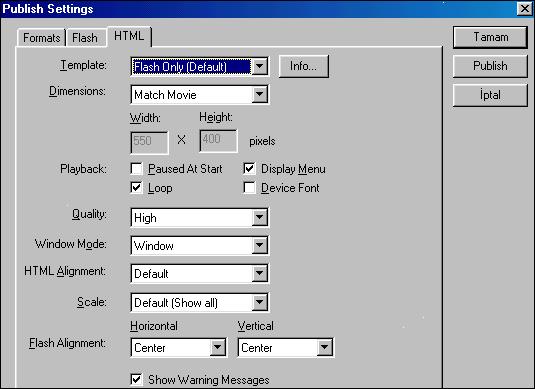Cancel the dialog with İptal button
Image resolution: width=535 pixels, height=389 pixels.
[490, 95]
